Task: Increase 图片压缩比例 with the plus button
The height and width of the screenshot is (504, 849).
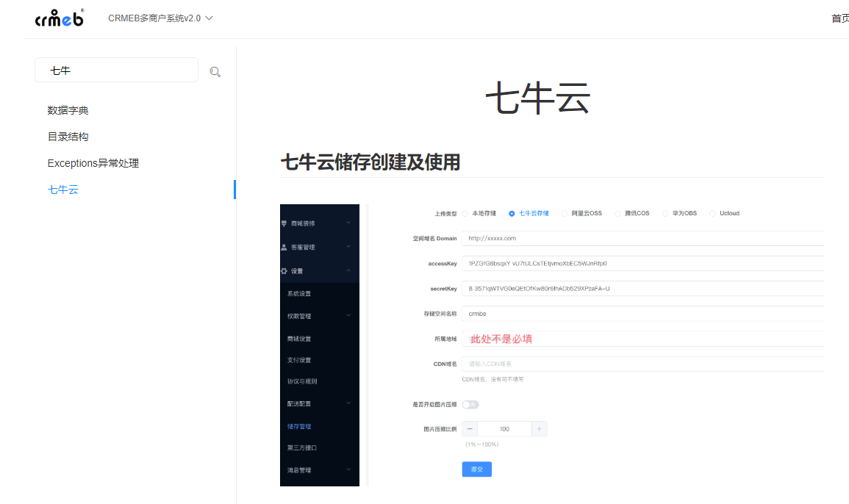Action: click(540, 429)
